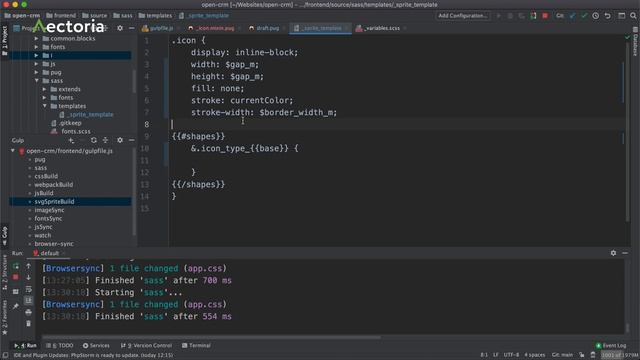Click the Git: main branch status entry
Image resolution: width=640 pixels, height=360 pixels.
(562, 355)
